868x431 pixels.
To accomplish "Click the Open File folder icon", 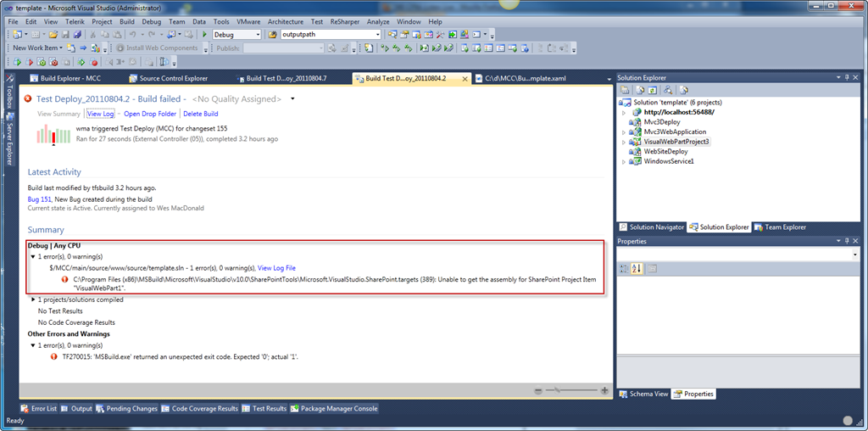I will (53, 35).
